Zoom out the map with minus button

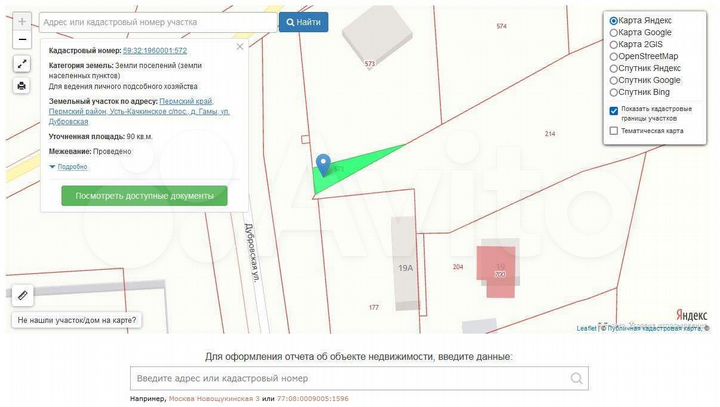click(x=22, y=40)
